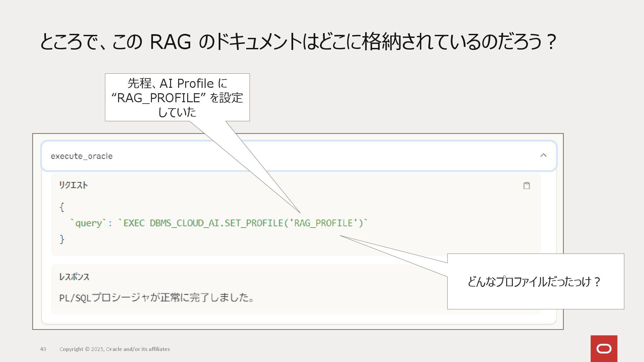Click the slide title about RAG documents
644x362 pixels.
pos(298,42)
